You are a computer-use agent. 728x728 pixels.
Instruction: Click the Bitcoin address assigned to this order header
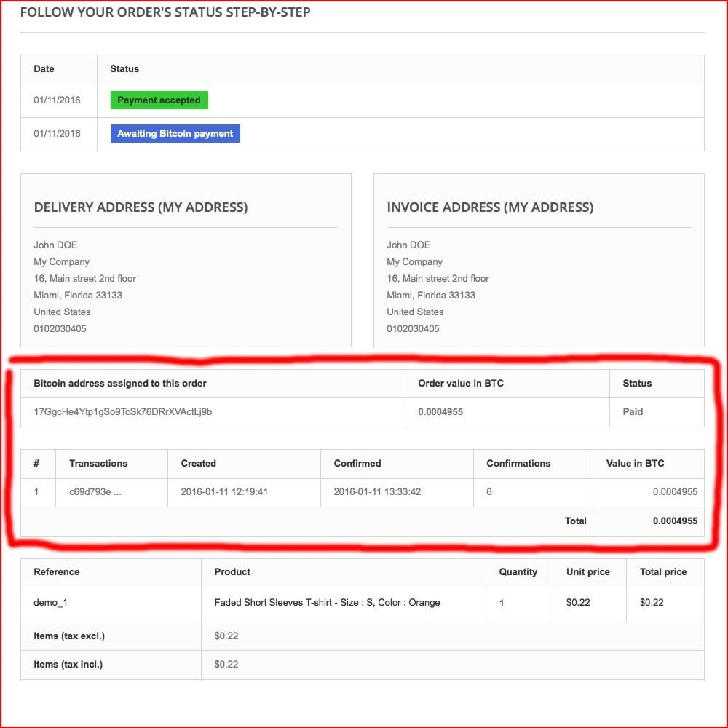click(120, 384)
